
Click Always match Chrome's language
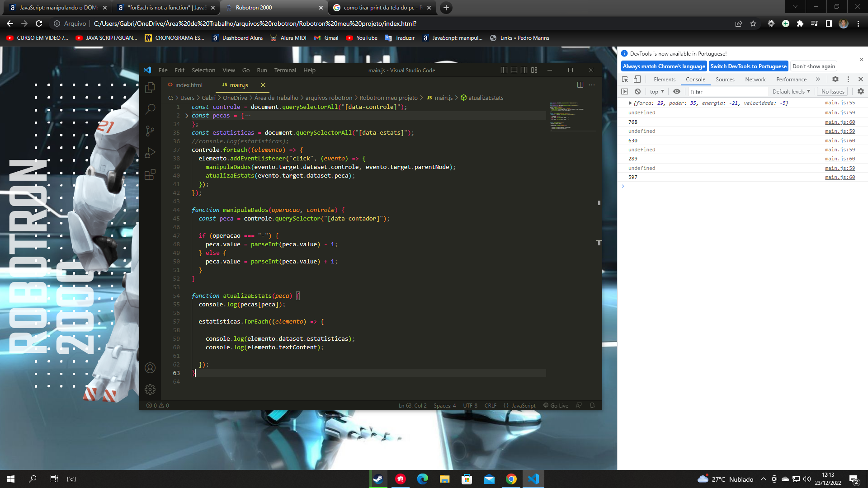pos(664,66)
